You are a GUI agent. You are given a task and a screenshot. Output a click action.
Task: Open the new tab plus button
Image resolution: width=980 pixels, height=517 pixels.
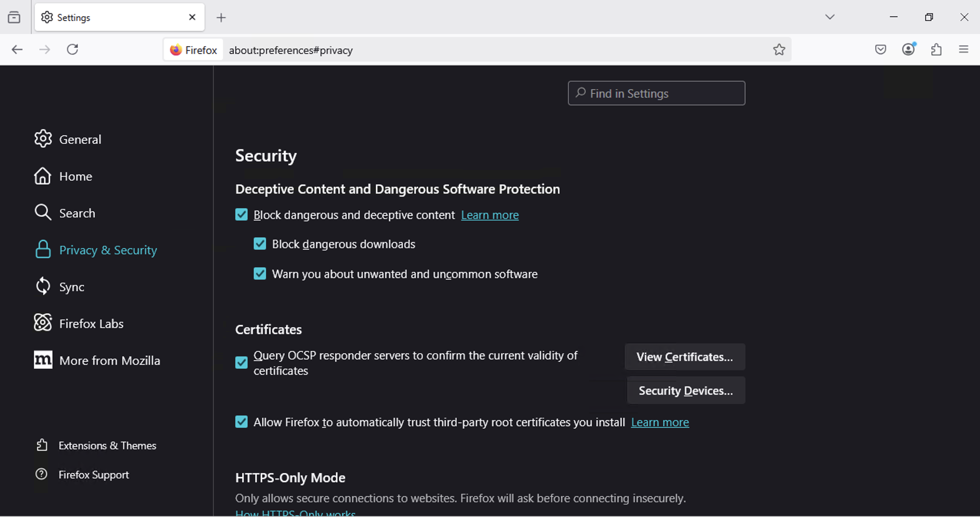click(221, 18)
